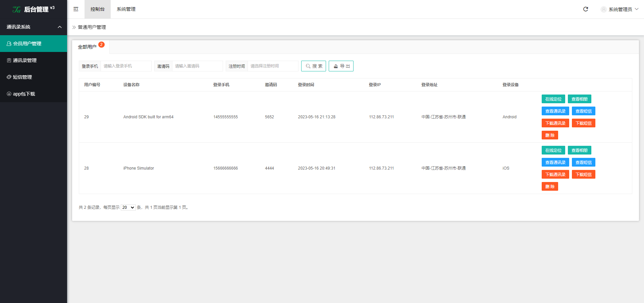Click the 导出 export button

[x=341, y=66]
